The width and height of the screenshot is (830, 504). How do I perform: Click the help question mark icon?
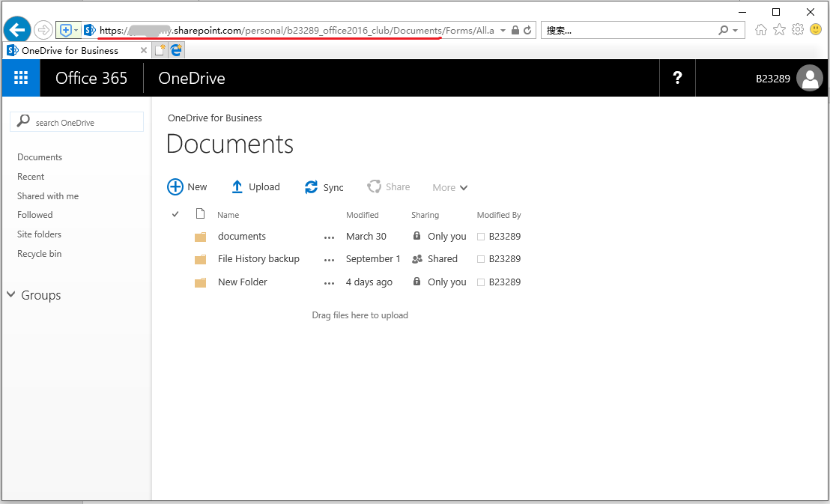[x=677, y=78]
